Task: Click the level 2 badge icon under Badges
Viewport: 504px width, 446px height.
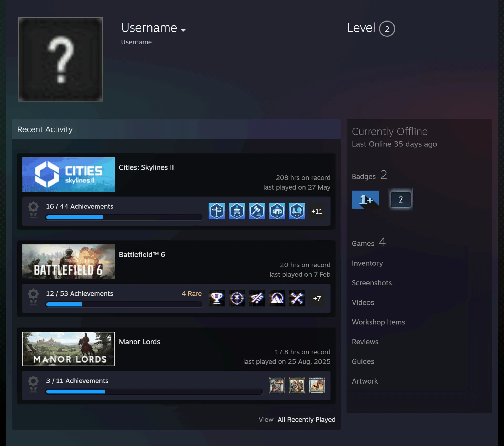Action: [401, 199]
